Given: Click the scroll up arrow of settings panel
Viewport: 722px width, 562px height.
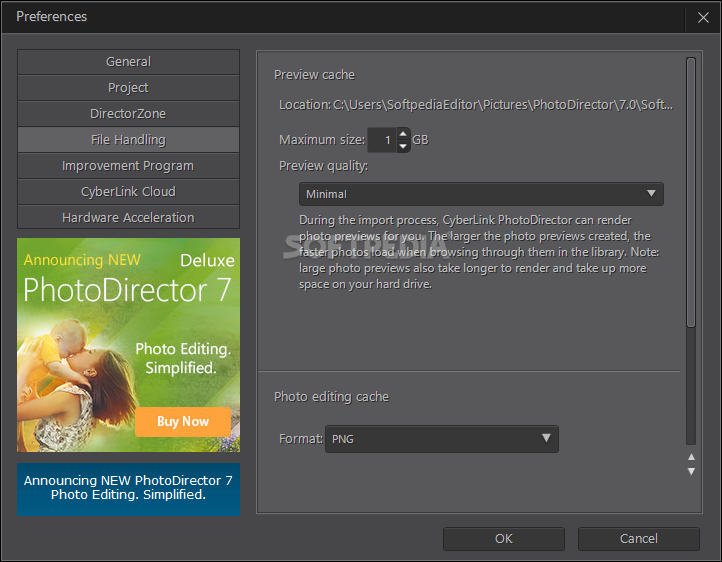Looking at the screenshot, I should (x=691, y=457).
